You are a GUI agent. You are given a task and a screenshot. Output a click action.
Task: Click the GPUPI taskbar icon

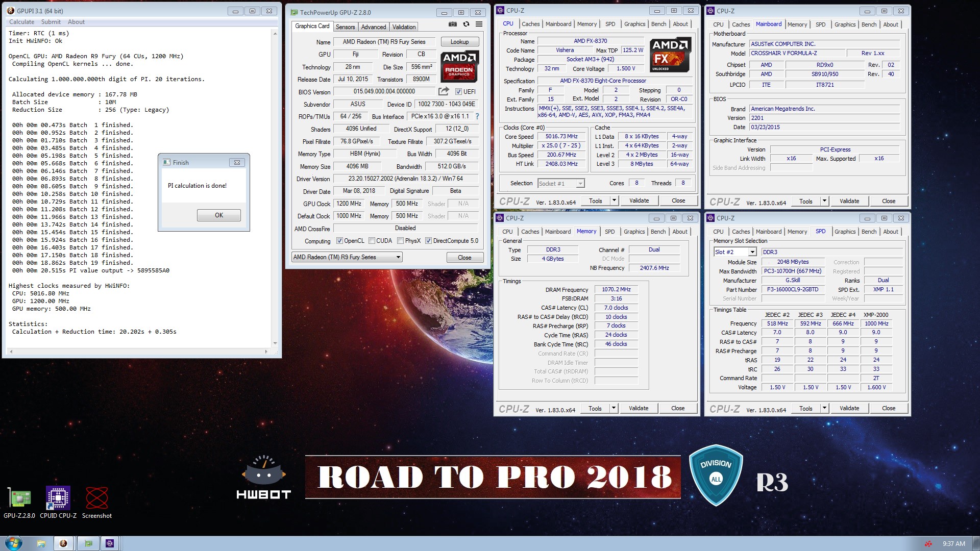[63, 543]
